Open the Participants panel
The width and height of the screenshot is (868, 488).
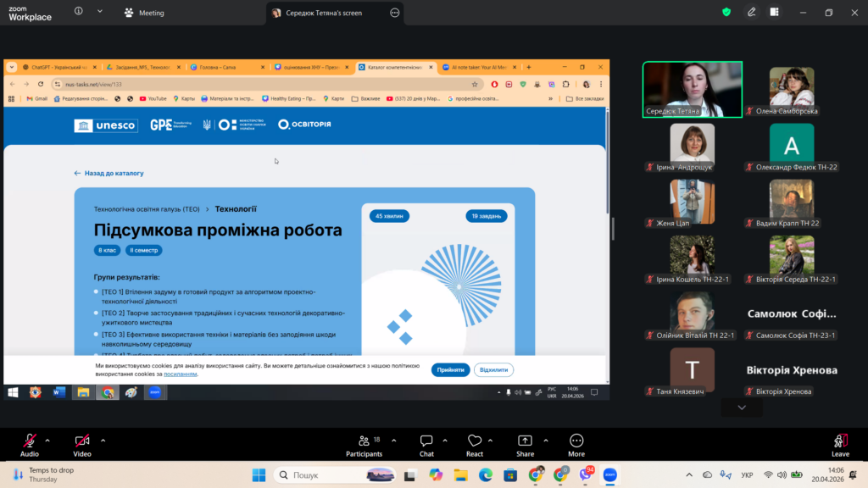click(x=364, y=443)
